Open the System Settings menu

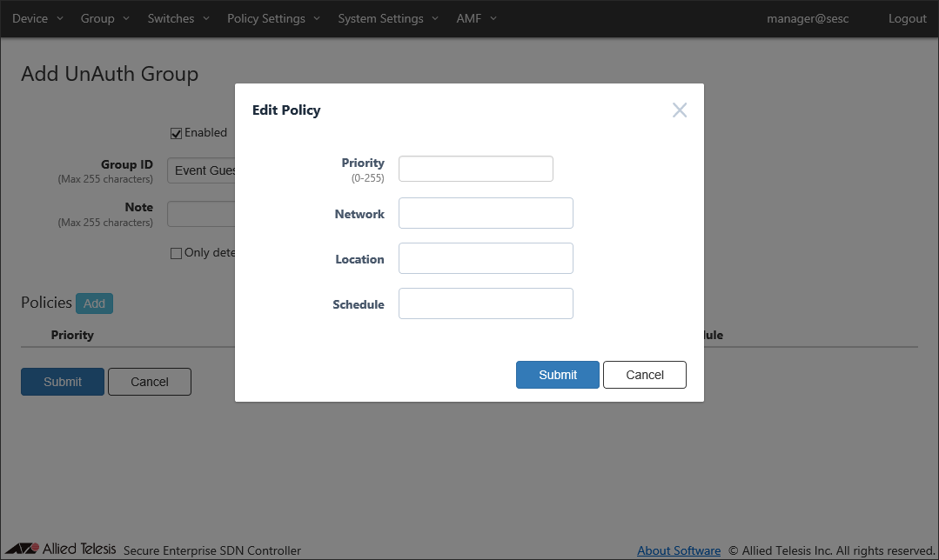pyautogui.click(x=388, y=18)
